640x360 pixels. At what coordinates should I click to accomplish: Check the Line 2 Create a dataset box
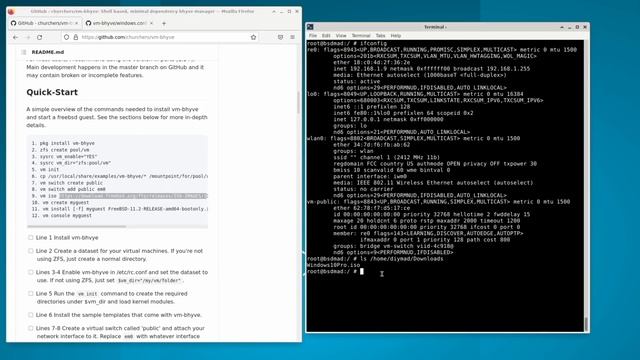(31, 251)
